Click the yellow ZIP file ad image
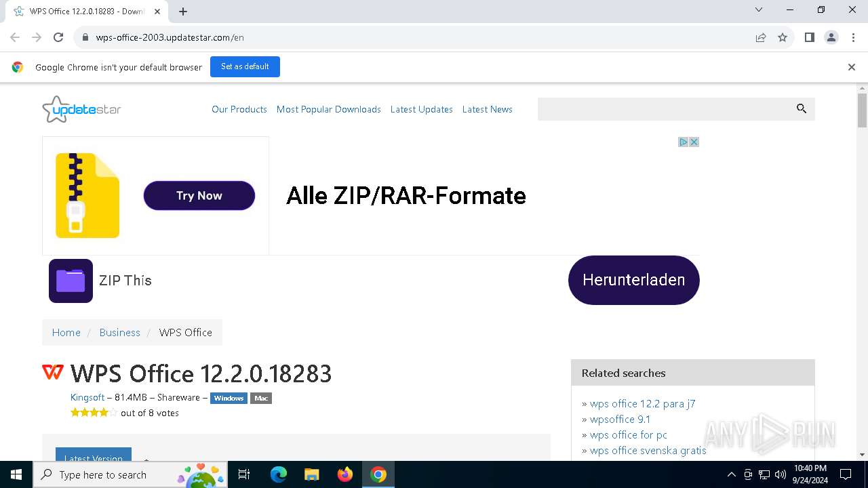Screen dimensions: 868x488 pyautogui.click(x=87, y=195)
